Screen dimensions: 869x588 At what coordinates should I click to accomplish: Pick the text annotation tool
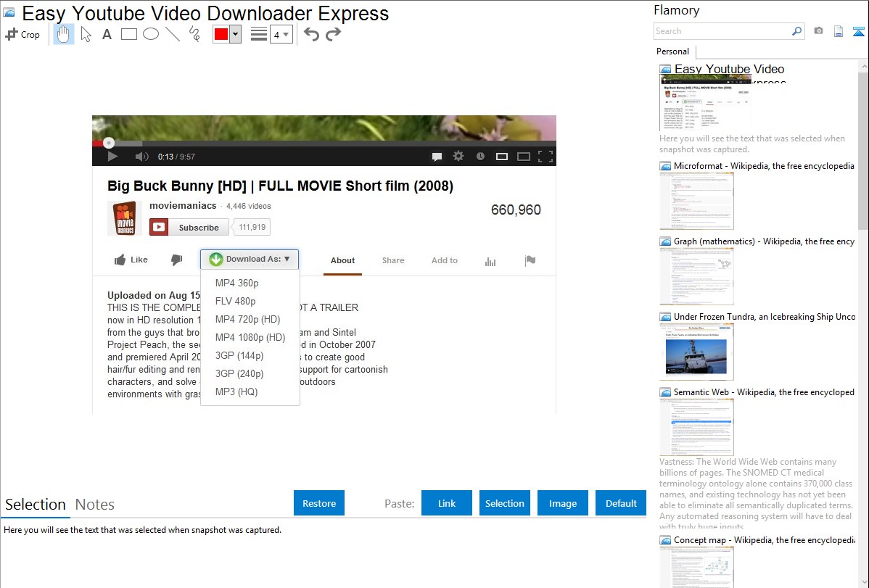point(107,34)
